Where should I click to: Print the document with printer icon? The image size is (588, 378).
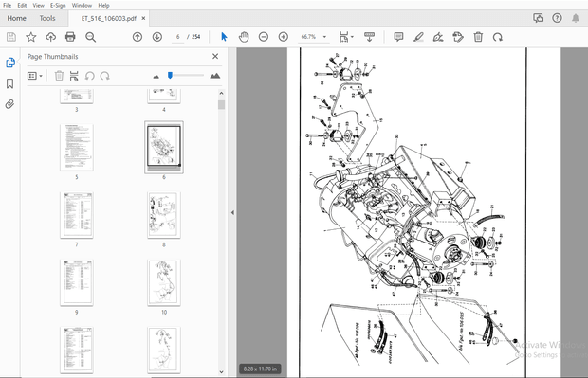coord(70,37)
